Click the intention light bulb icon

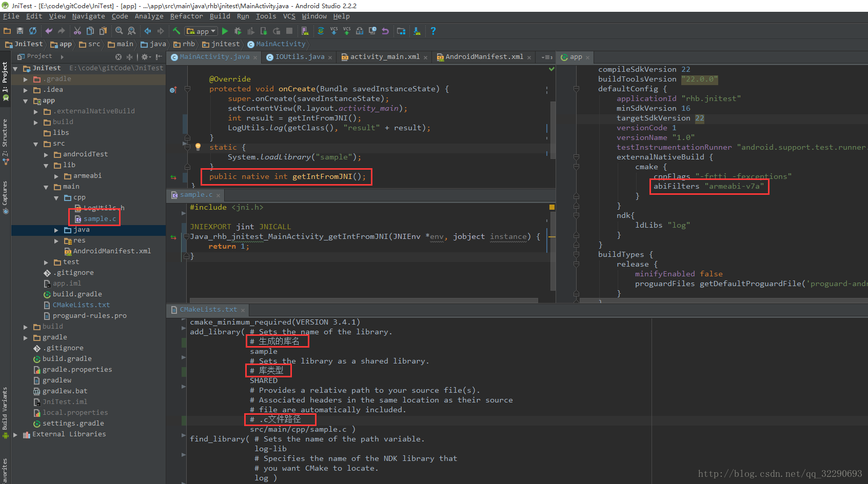(198, 147)
